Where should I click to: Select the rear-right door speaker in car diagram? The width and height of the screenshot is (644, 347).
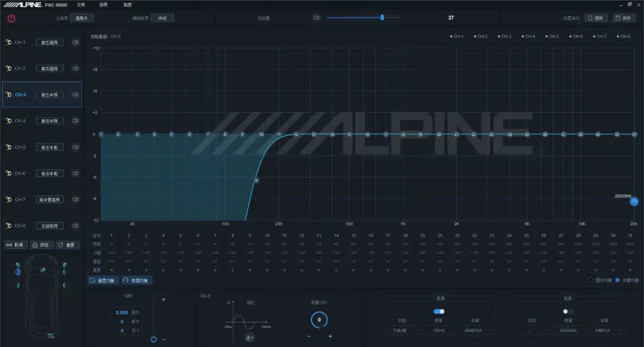coord(64,285)
